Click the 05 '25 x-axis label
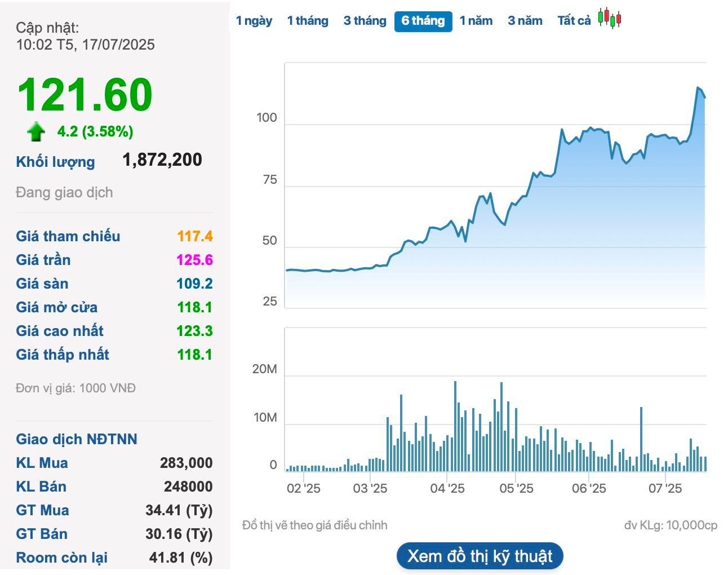 tap(516, 489)
